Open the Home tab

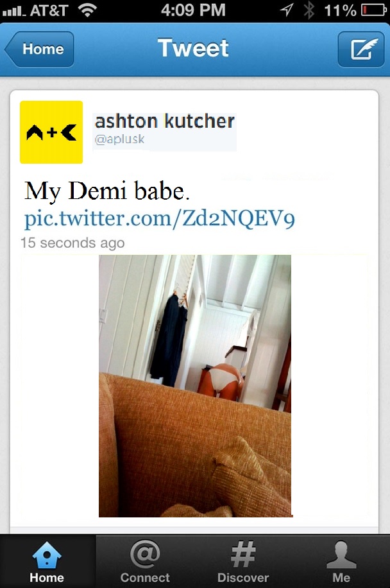point(47,562)
